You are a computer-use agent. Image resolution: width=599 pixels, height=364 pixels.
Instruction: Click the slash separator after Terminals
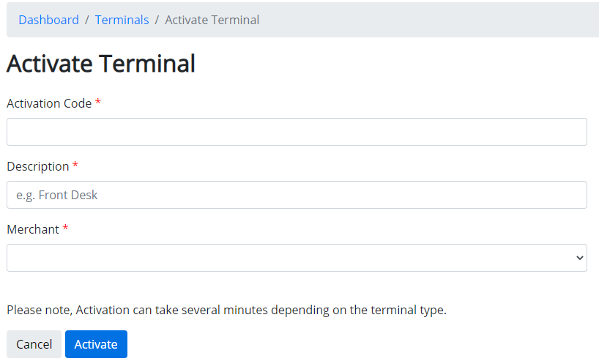click(157, 20)
